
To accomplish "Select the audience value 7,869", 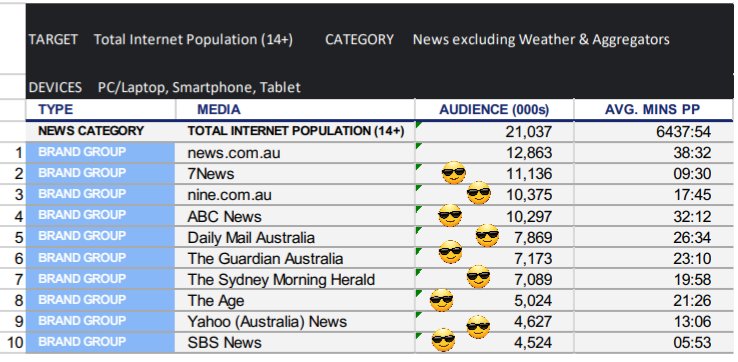I will [x=533, y=238].
